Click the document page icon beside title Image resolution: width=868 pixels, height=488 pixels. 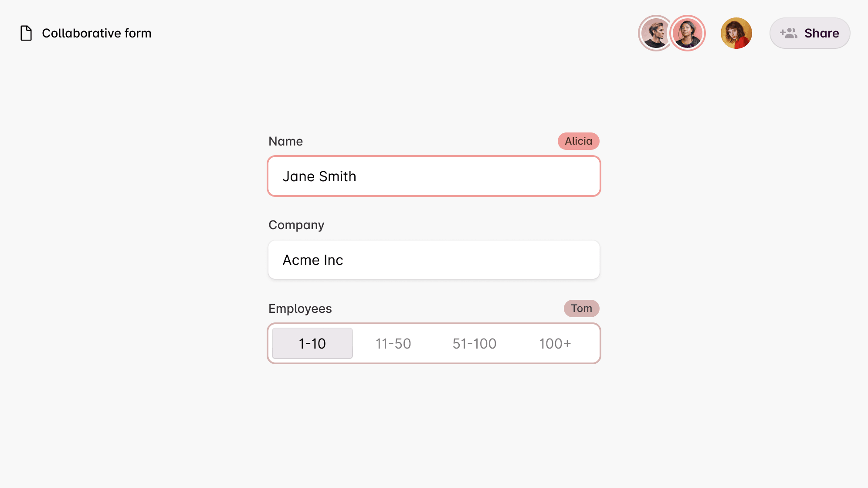[26, 33]
